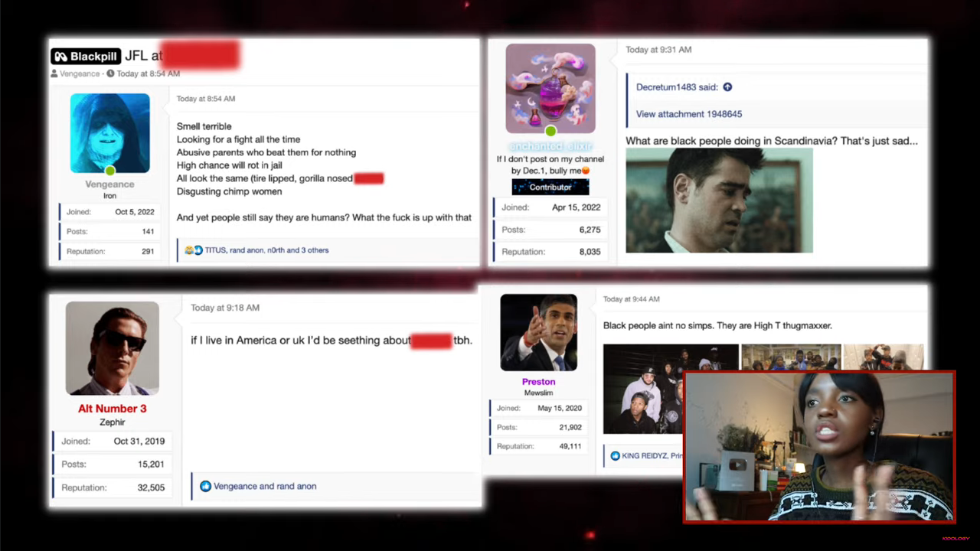This screenshot has height=551, width=980.
Task: Open the embedded image of dark-haired man
Action: point(719,201)
